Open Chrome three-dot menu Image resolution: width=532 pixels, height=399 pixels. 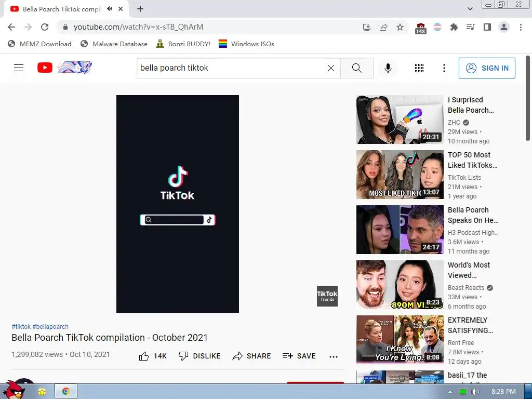point(521,27)
